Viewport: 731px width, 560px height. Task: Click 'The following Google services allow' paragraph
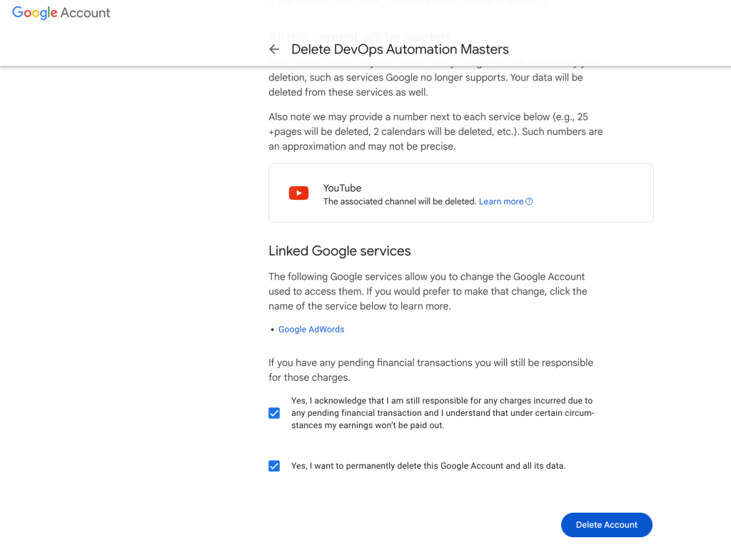pyautogui.click(x=428, y=291)
